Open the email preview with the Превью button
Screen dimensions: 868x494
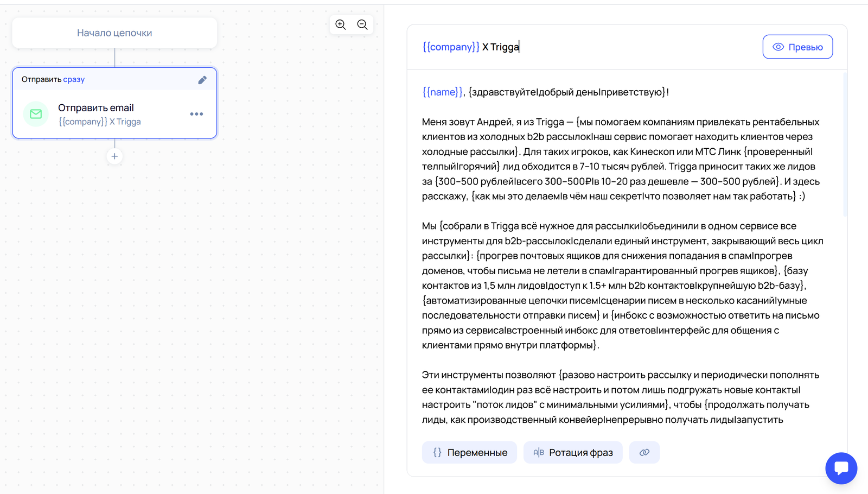click(x=797, y=47)
